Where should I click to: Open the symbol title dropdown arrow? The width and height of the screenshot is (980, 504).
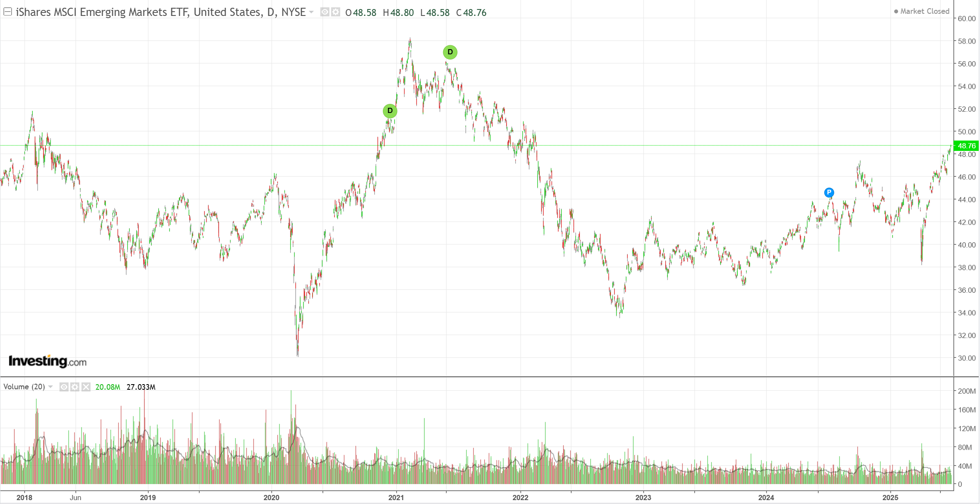coord(311,12)
